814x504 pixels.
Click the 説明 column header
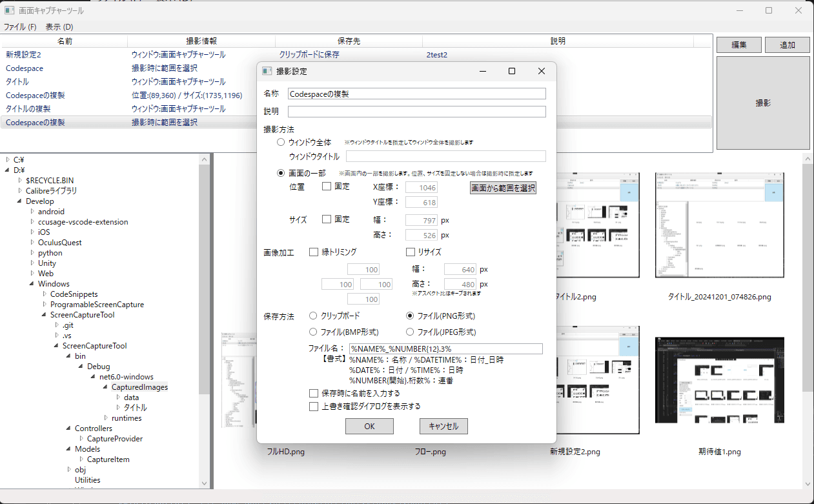tap(558, 41)
